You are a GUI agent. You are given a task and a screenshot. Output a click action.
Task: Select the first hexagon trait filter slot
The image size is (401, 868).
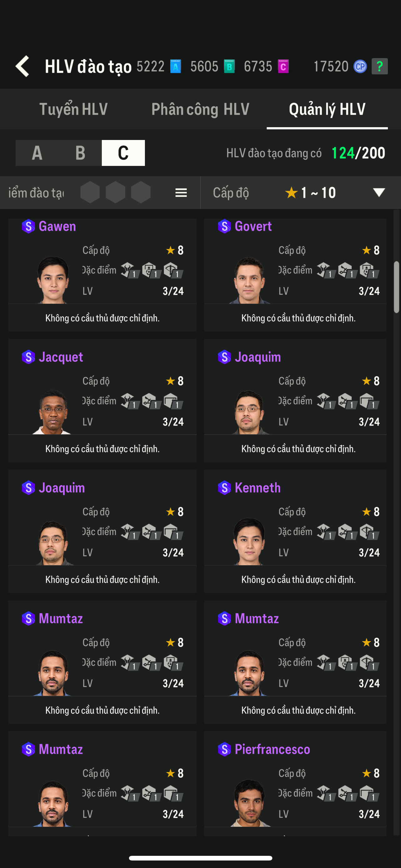[90, 192]
